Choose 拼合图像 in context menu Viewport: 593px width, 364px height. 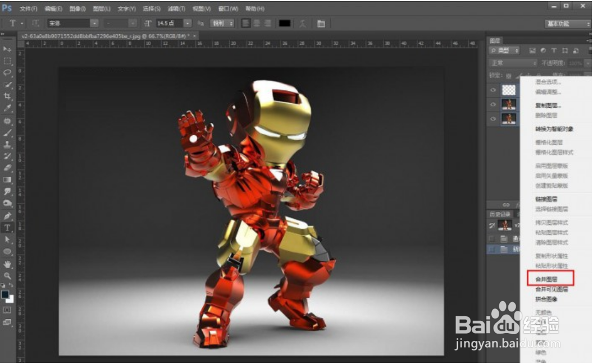click(546, 300)
